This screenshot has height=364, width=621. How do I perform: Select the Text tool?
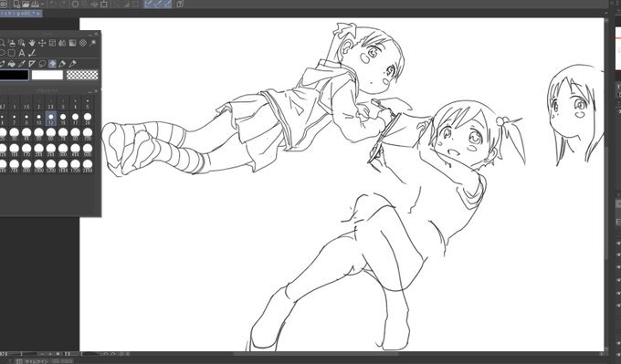[x=22, y=53]
